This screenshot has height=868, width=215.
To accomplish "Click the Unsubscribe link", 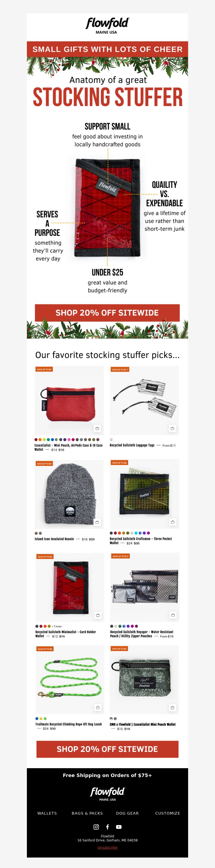I will [107, 847].
